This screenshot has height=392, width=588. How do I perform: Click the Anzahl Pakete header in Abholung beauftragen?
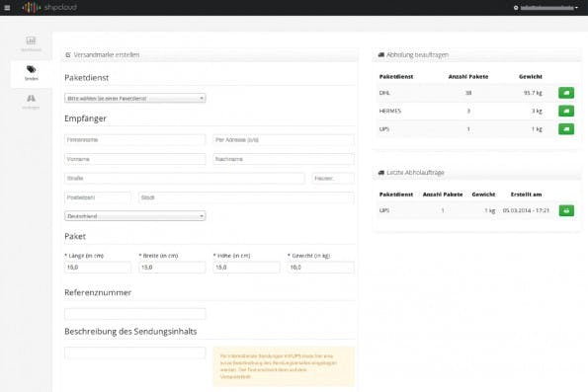pos(468,76)
